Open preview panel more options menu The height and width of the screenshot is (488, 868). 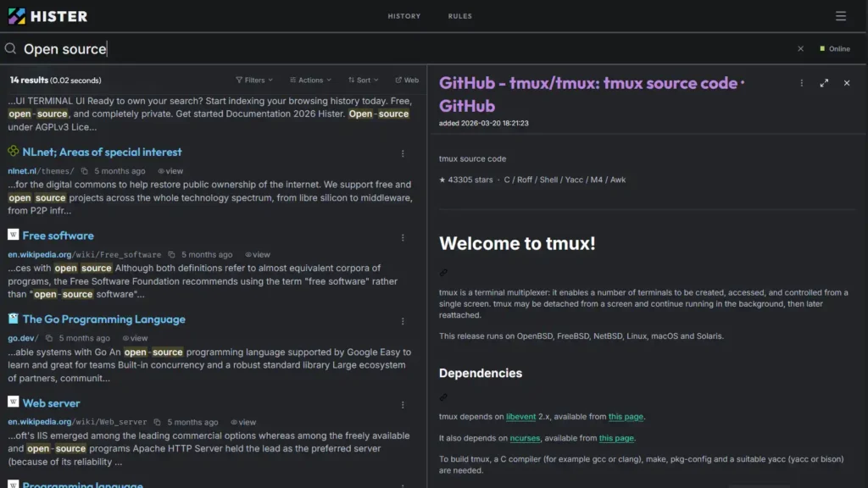coord(802,83)
